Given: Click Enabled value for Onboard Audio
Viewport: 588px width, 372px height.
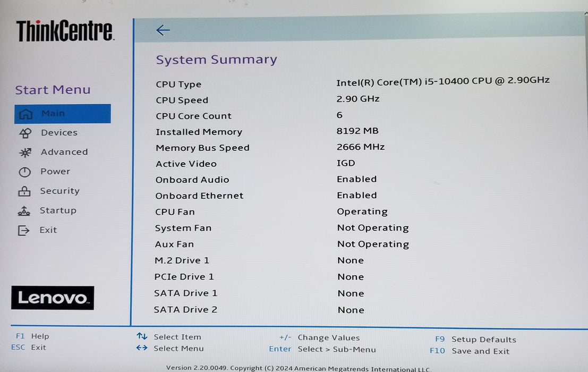Looking at the screenshot, I should pyautogui.click(x=356, y=179).
